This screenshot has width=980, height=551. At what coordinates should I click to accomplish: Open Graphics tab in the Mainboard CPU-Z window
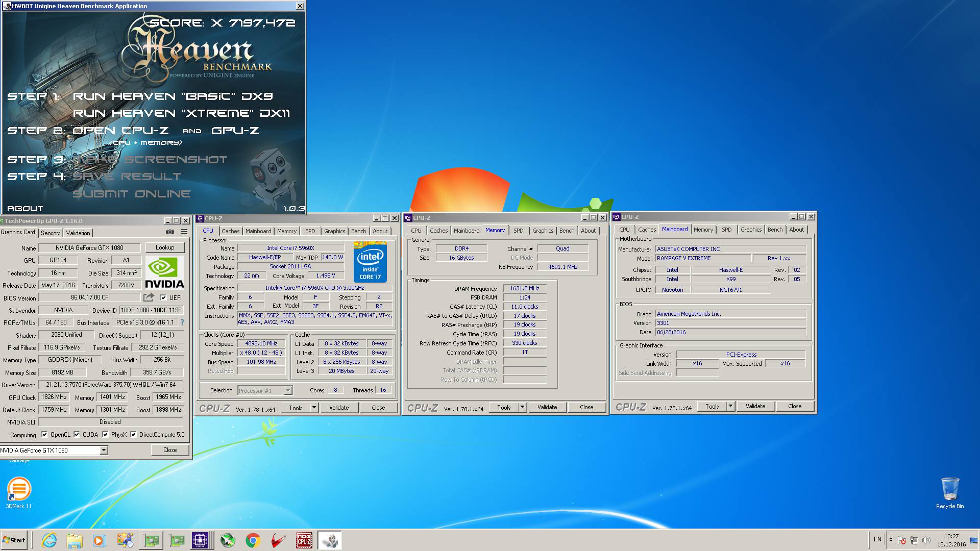(x=751, y=230)
